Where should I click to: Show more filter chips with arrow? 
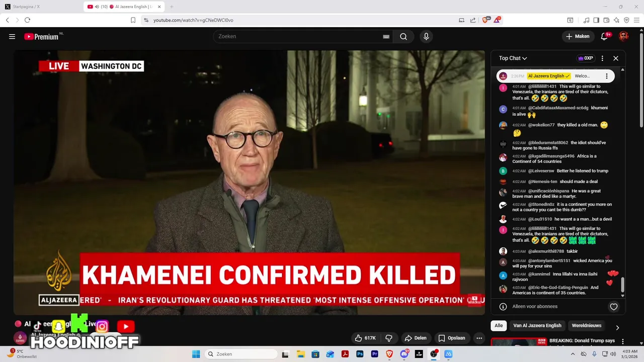pos(617,327)
